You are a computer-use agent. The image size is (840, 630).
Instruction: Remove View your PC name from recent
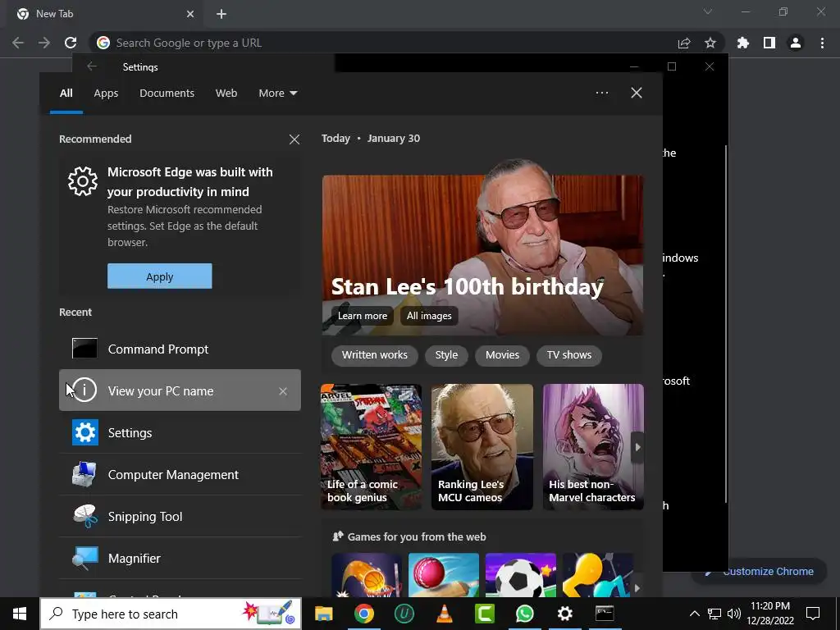click(283, 391)
